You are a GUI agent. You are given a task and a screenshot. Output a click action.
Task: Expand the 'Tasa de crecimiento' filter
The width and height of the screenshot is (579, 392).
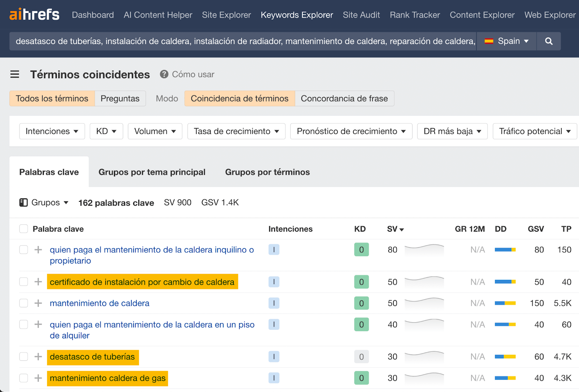pyautogui.click(x=236, y=131)
